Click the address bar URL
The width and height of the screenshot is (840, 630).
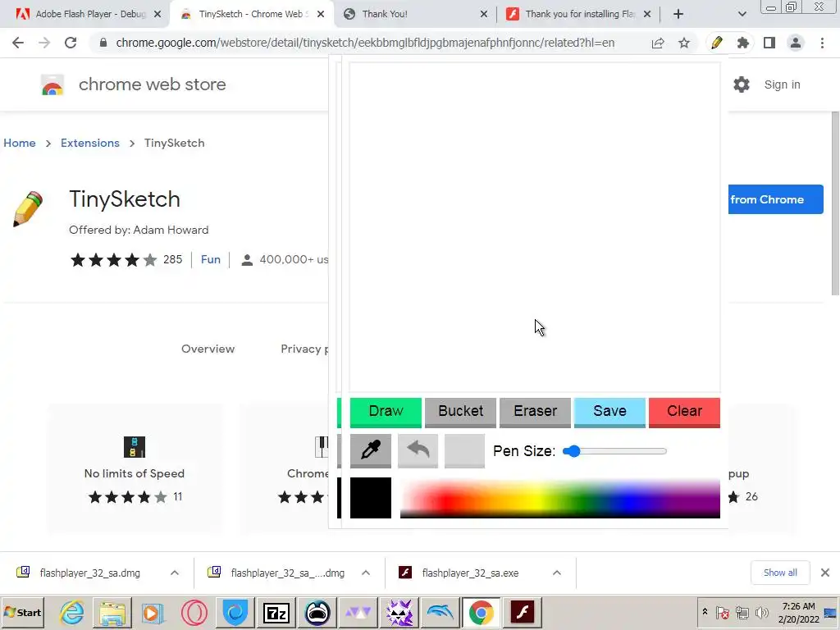365,43
